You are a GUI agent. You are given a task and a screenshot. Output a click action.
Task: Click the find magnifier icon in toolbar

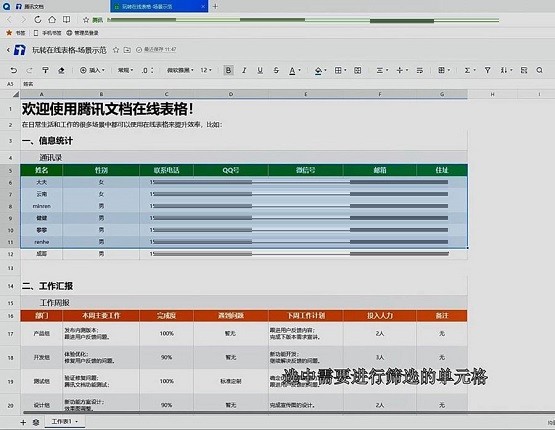[539, 70]
